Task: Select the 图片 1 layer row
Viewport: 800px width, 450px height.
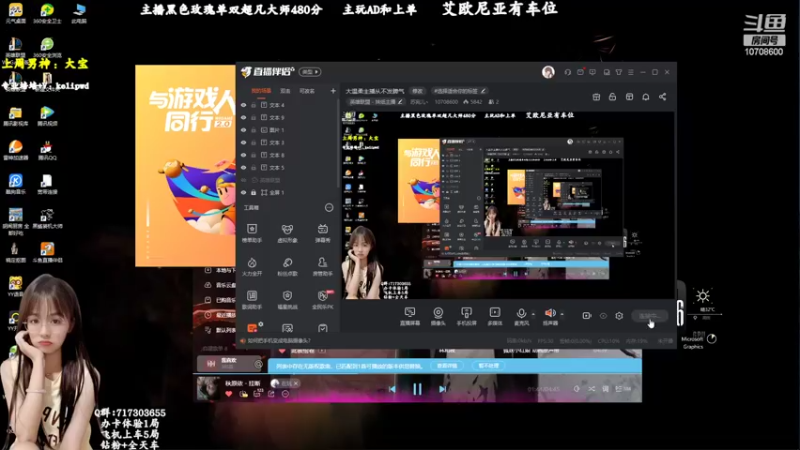Action: click(x=288, y=130)
